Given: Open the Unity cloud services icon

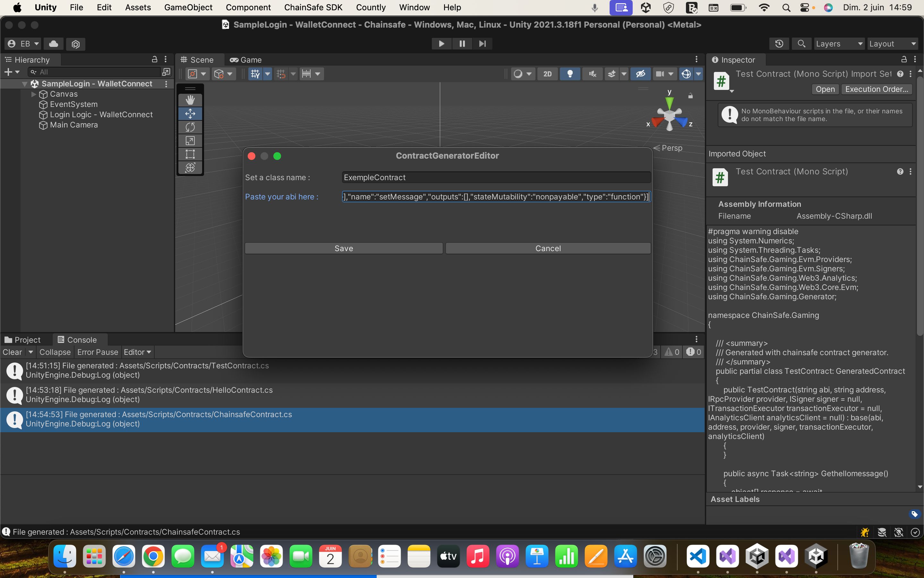Looking at the screenshot, I should [x=54, y=44].
